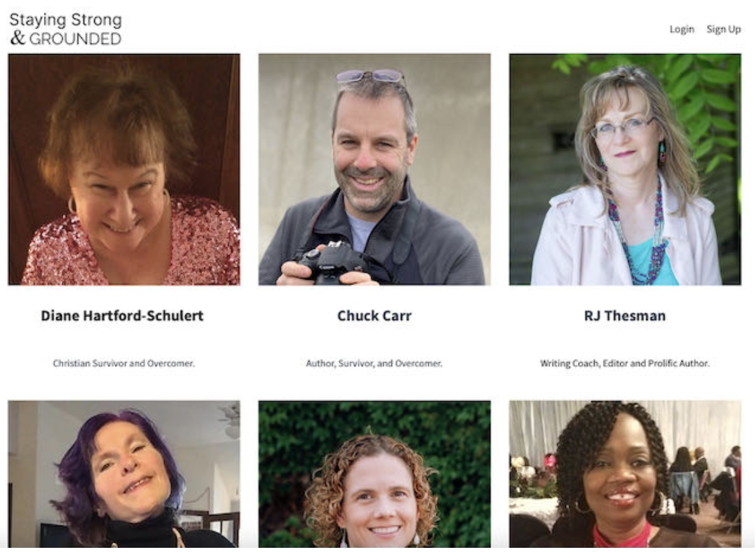Select 'Writing Coach, Editor and Prolific Author.' text

(625, 363)
